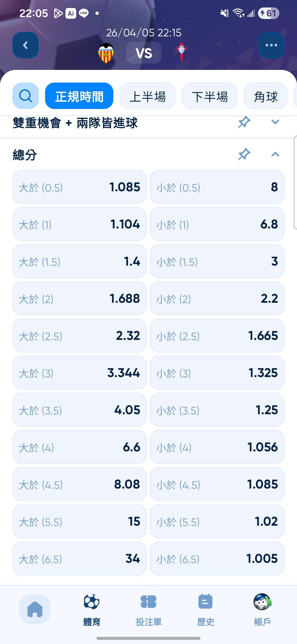Tap the back arrow button
The height and width of the screenshot is (644, 297).
pyautogui.click(x=26, y=45)
